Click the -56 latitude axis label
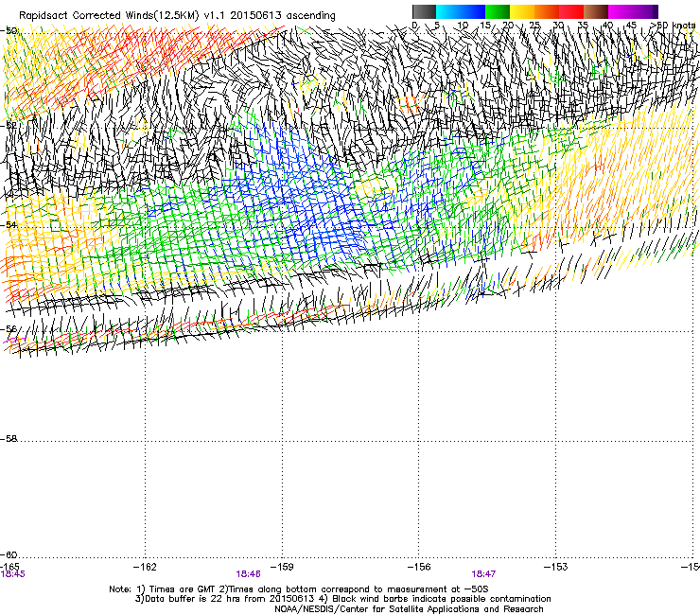The height and width of the screenshot is (615, 700). 9,328
